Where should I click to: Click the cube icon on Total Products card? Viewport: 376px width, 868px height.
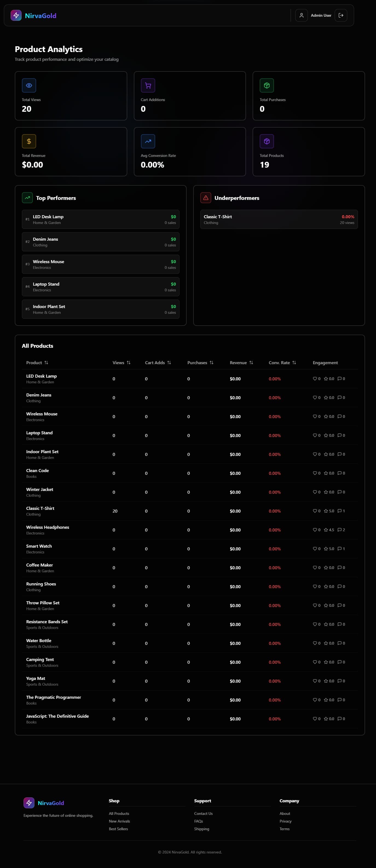[x=267, y=142]
